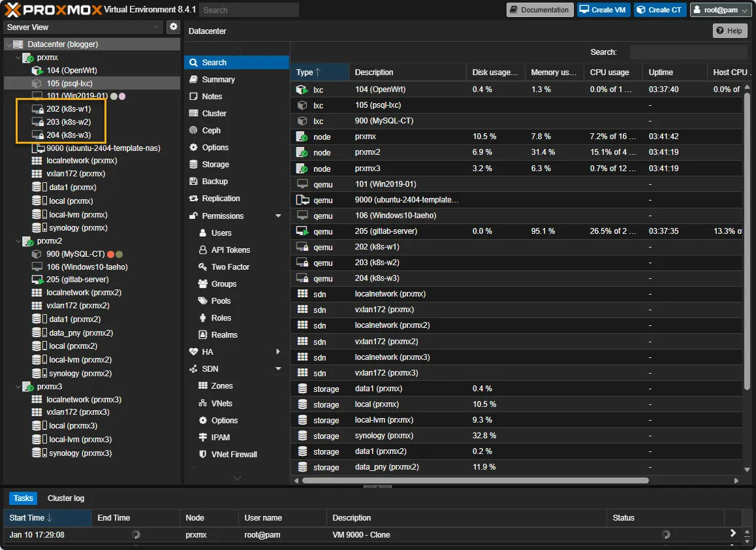
Task: Click the Search magnifier menu item
Action: point(236,63)
